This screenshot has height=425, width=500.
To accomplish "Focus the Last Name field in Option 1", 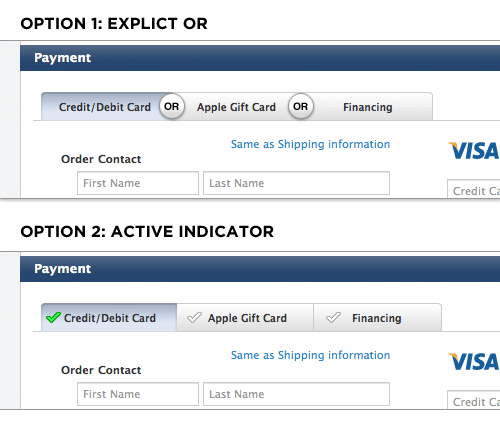I will 296,183.
